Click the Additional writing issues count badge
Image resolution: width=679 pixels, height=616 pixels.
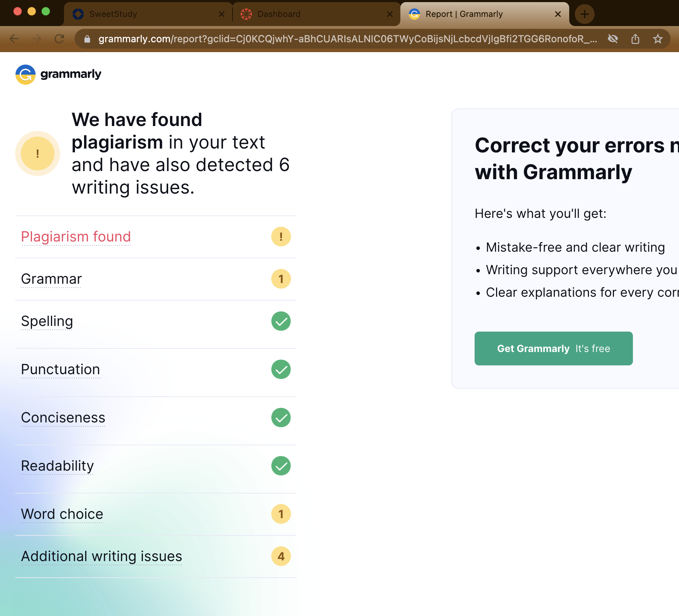click(x=281, y=556)
